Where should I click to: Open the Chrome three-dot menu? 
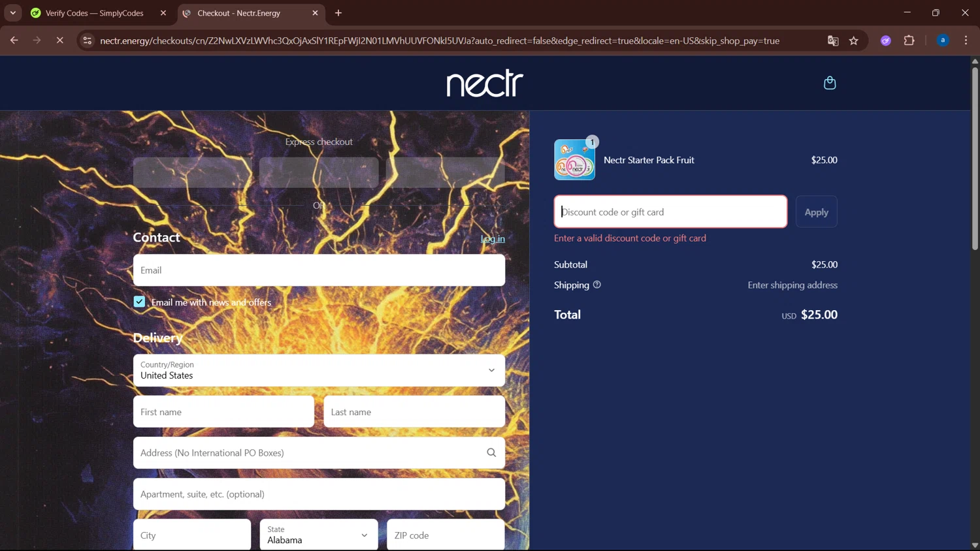coord(966,40)
